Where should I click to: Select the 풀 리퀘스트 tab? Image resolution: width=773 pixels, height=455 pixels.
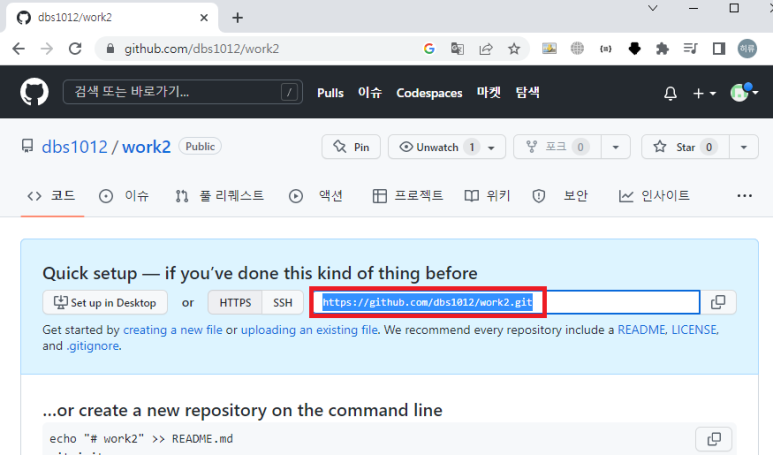click(219, 196)
